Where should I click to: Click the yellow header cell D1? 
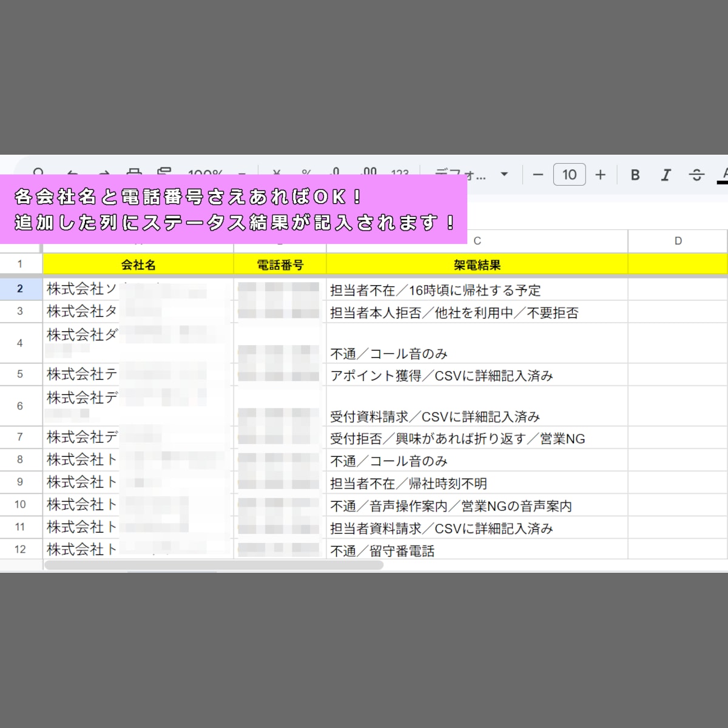[x=678, y=265]
